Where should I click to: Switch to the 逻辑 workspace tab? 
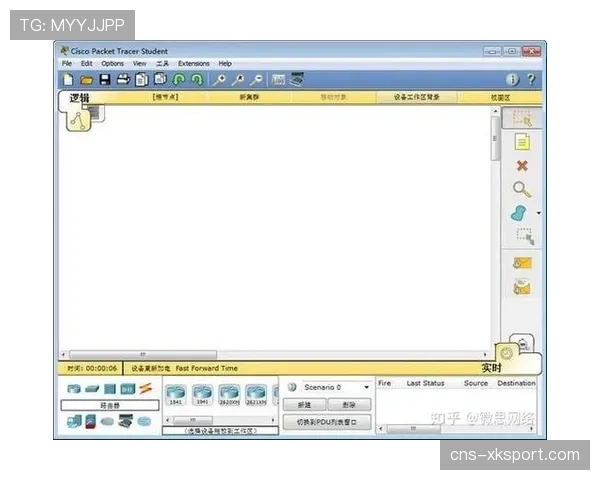coord(79,98)
